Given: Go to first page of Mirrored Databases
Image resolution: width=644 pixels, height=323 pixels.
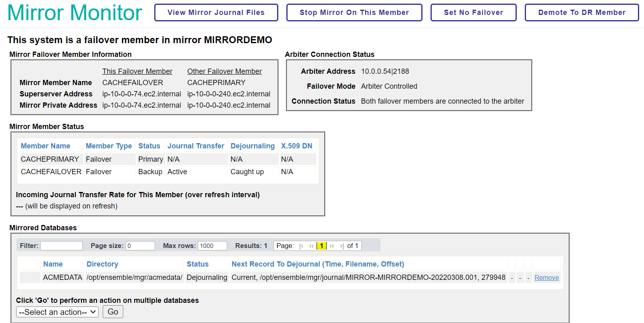Looking at the screenshot, I should [x=301, y=246].
